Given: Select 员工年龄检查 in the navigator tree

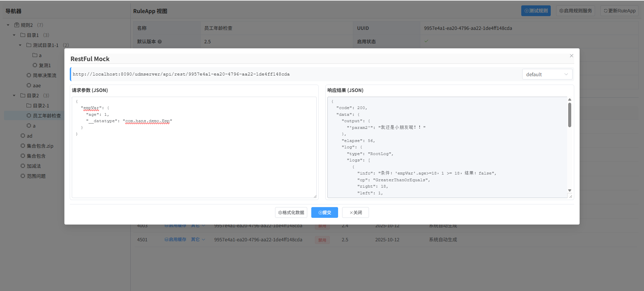Looking at the screenshot, I should pos(47,115).
